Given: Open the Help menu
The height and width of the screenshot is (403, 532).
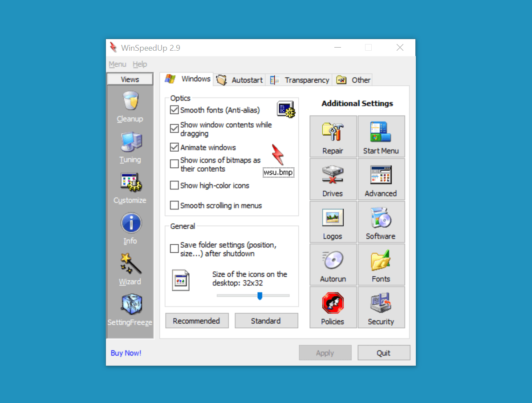Looking at the screenshot, I should pos(140,64).
